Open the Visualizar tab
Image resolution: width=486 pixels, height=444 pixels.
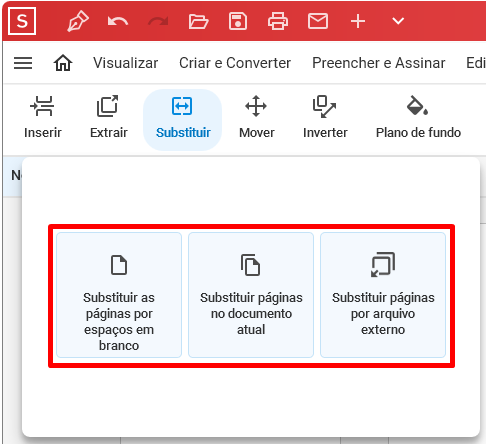pyautogui.click(x=126, y=63)
